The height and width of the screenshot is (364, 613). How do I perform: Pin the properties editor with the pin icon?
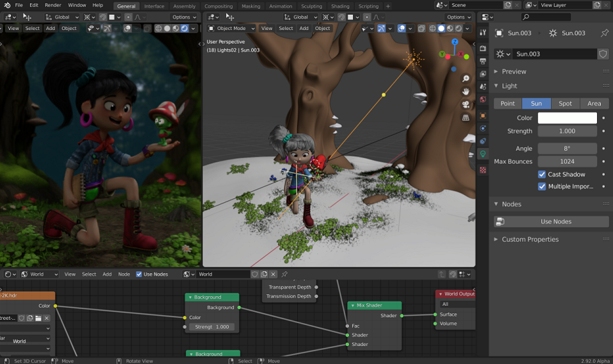click(605, 33)
